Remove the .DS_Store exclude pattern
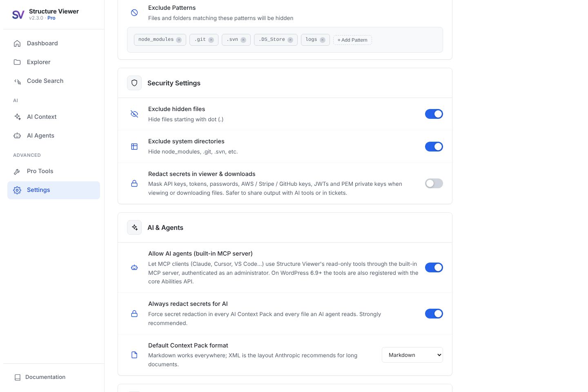Viewport: 588px width, 392px height. coord(290,40)
